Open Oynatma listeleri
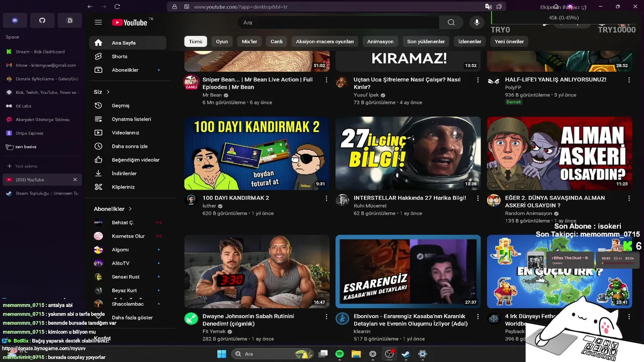 coord(128,119)
